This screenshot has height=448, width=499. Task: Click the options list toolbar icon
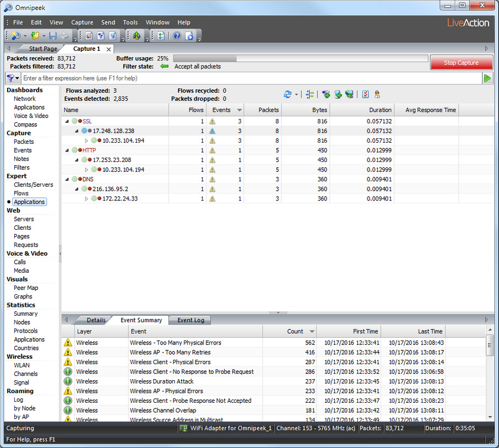click(x=161, y=36)
